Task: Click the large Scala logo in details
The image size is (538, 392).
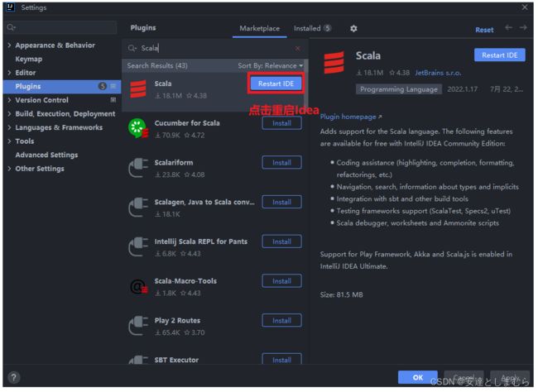Action: point(334,62)
